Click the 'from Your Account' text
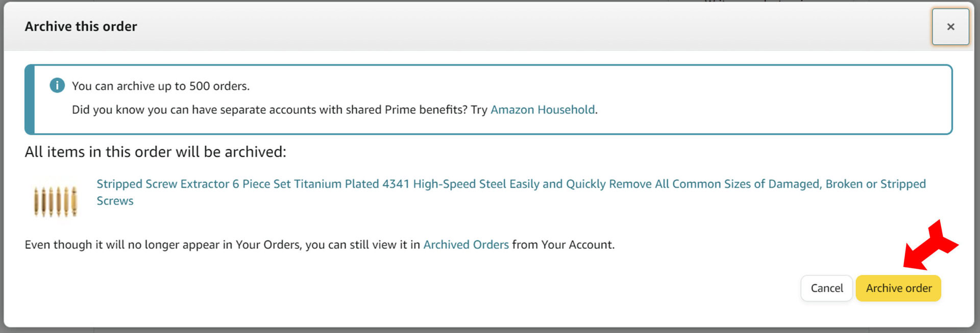Image resolution: width=980 pixels, height=333 pixels. 563,245
